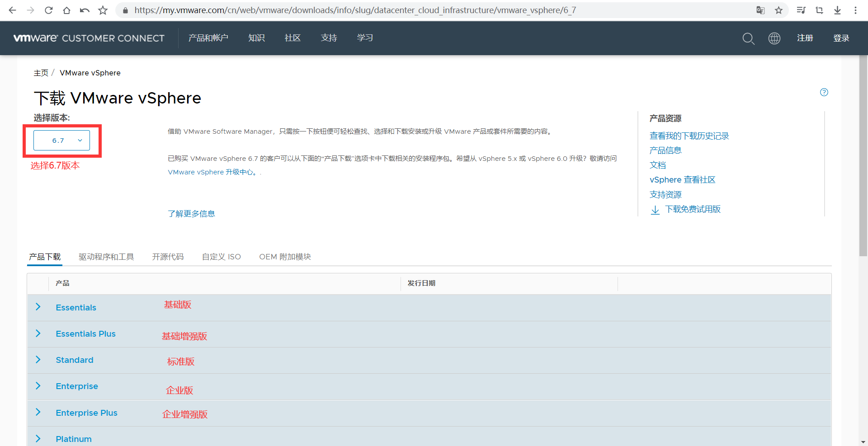Click the download arrow icon beside 下载免费试用版
The height and width of the screenshot is (446, 868).
pyautogui.click(x=655, y=210)
